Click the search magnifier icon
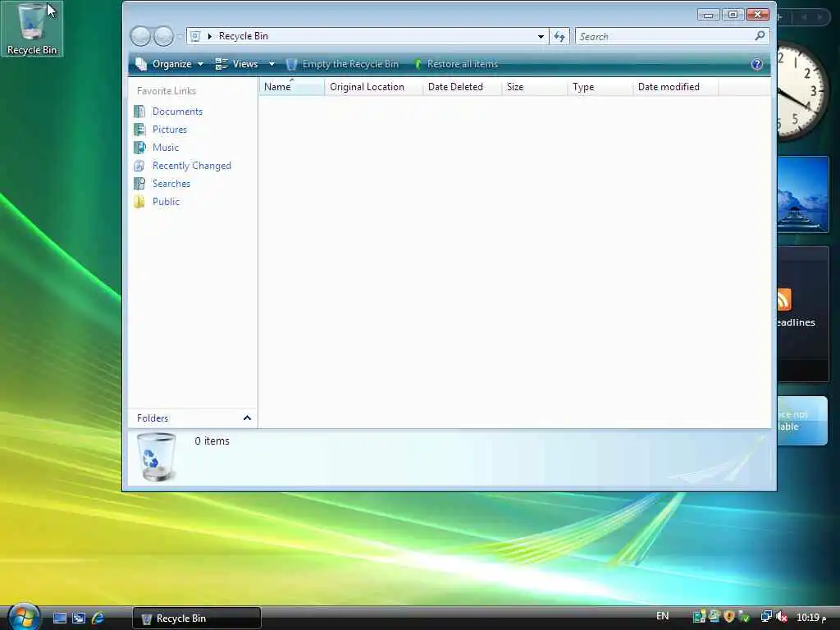Screen dimensions: 840x630 760,36
